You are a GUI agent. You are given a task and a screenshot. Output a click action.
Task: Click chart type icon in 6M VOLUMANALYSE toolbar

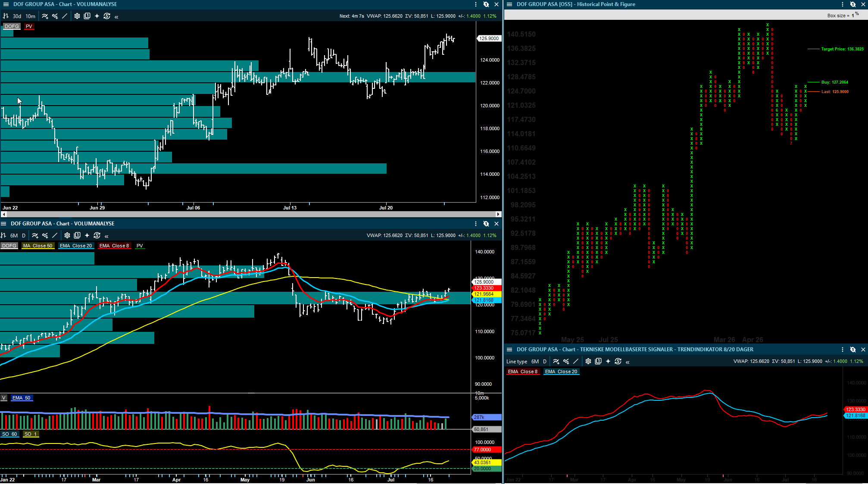pos(3,235)
